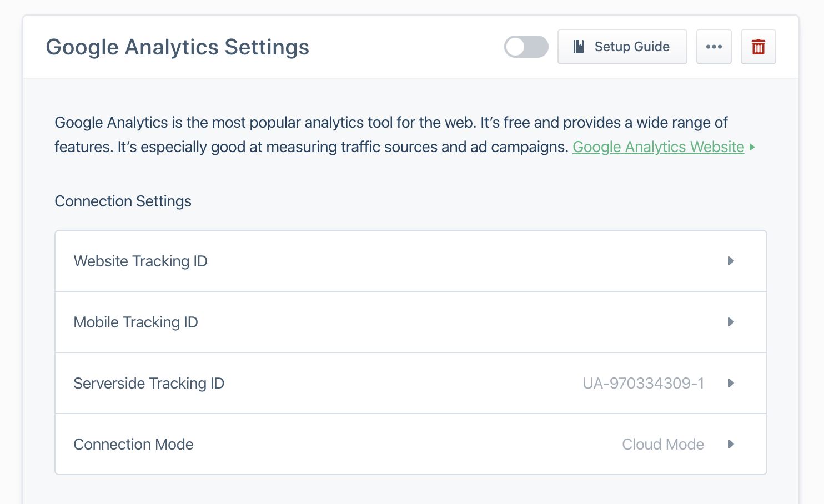Enable the Google Analytics integration toggle

526,47
